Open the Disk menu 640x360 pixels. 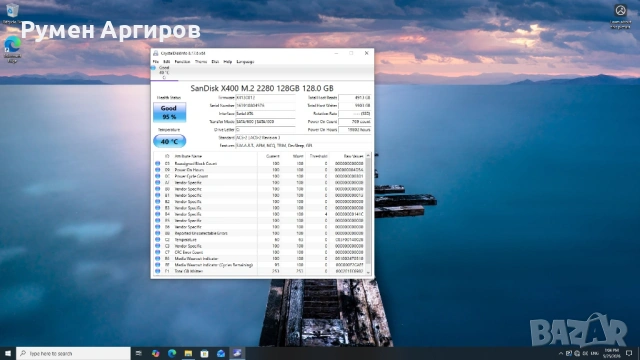click(215, 62)
